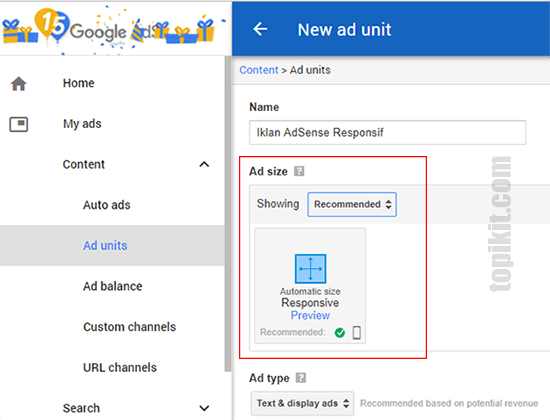Screen dimensions: 550x420
Task: Open URL channels page
Action: 120,368
